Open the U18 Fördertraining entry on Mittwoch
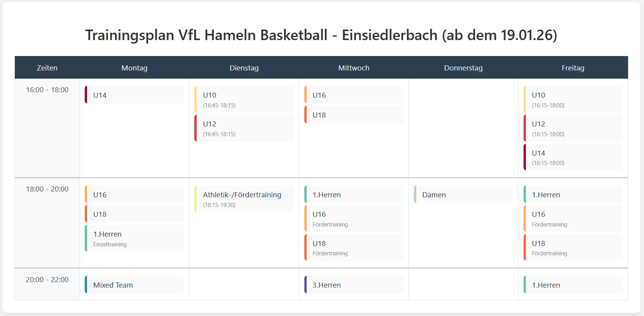644x316 pixels. 354,248
